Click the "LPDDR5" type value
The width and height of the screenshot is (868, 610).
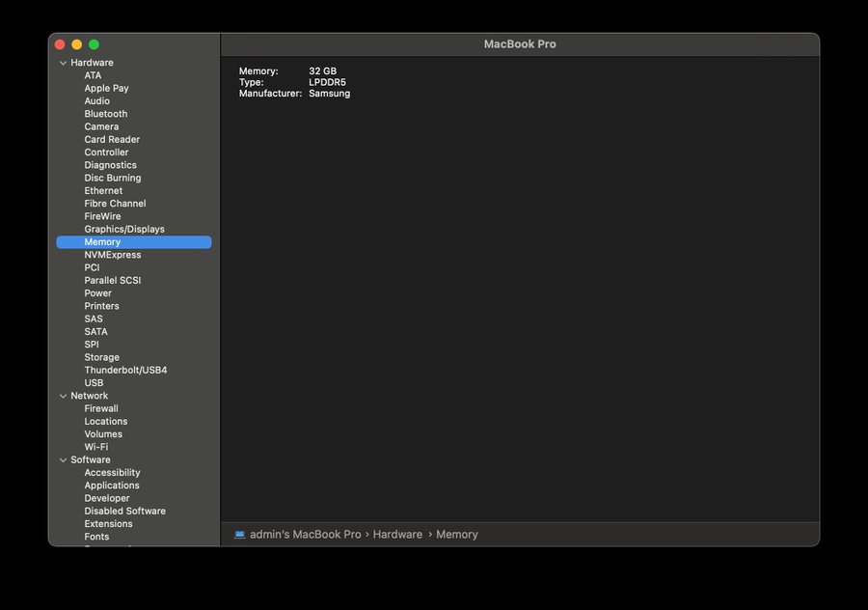327,82
